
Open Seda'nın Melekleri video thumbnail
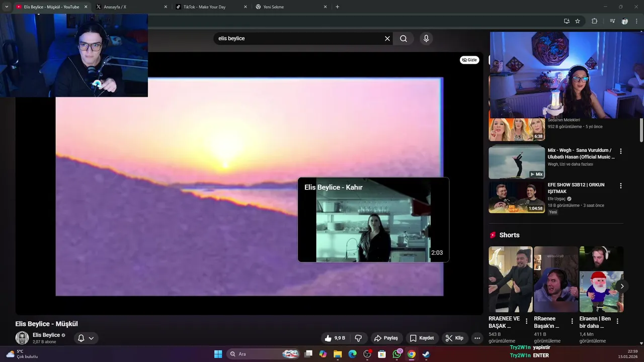(x=517, y=130)
